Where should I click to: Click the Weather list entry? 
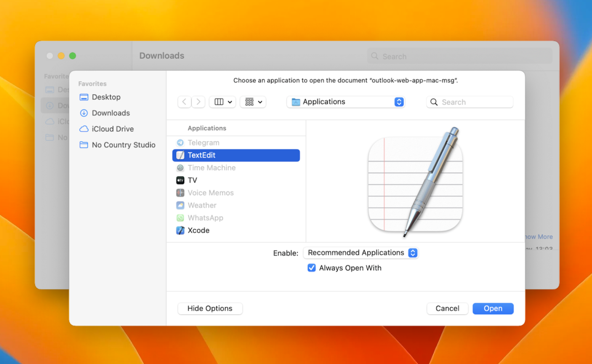236,206
